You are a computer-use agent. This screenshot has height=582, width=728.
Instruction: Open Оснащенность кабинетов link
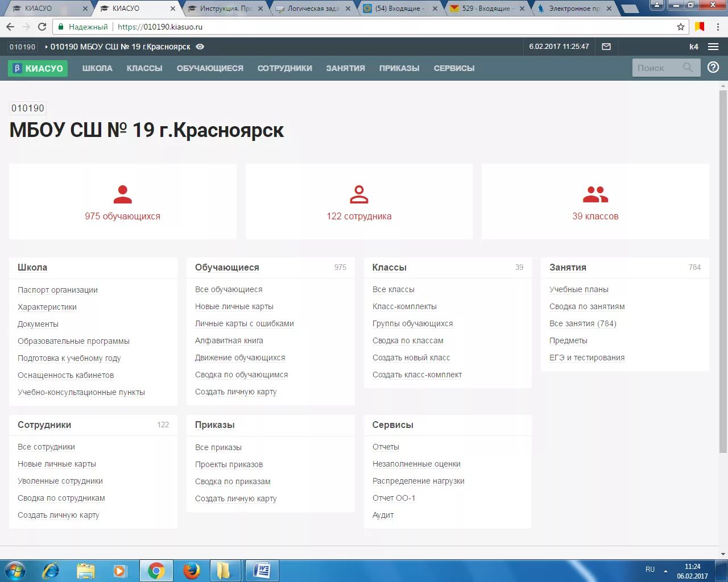tap(66, 375)
